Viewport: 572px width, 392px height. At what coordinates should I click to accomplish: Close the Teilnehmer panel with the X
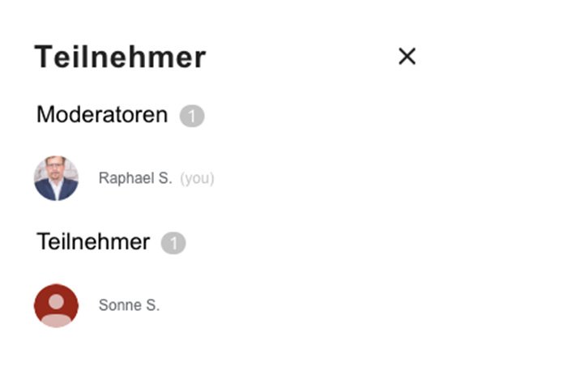407,56
